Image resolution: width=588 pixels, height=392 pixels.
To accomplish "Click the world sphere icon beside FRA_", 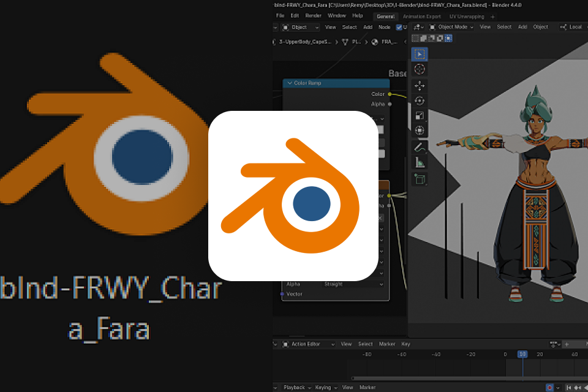I will pos(375,42).
